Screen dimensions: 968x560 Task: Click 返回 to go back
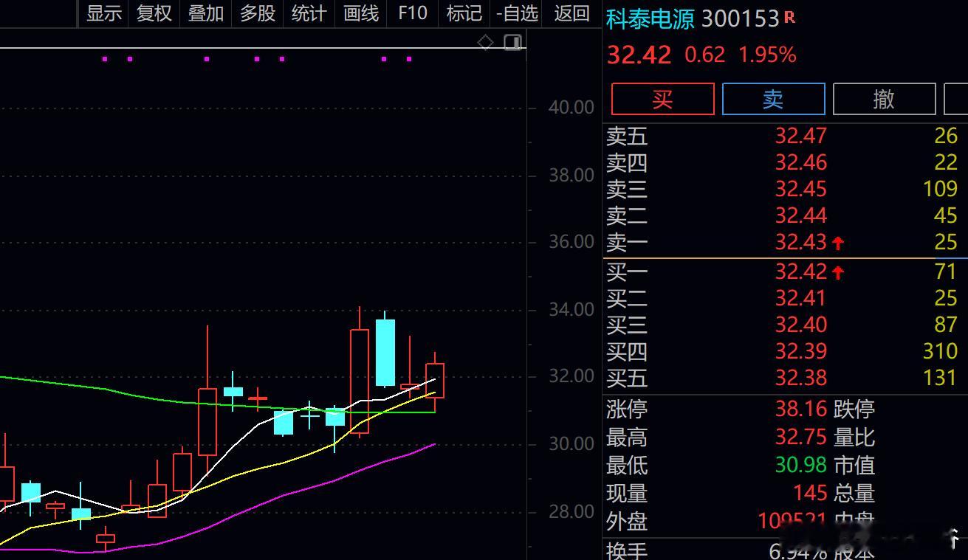[571, 13]
